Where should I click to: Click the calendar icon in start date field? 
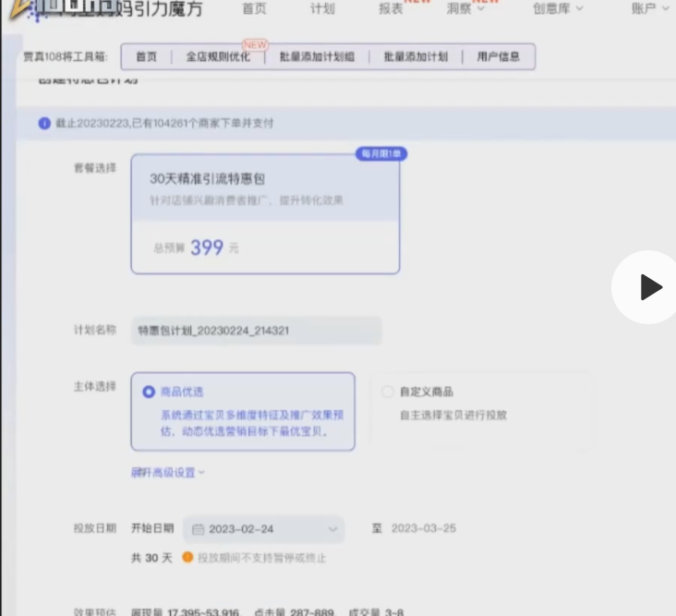pyautogui.click(x=198, y=529)
